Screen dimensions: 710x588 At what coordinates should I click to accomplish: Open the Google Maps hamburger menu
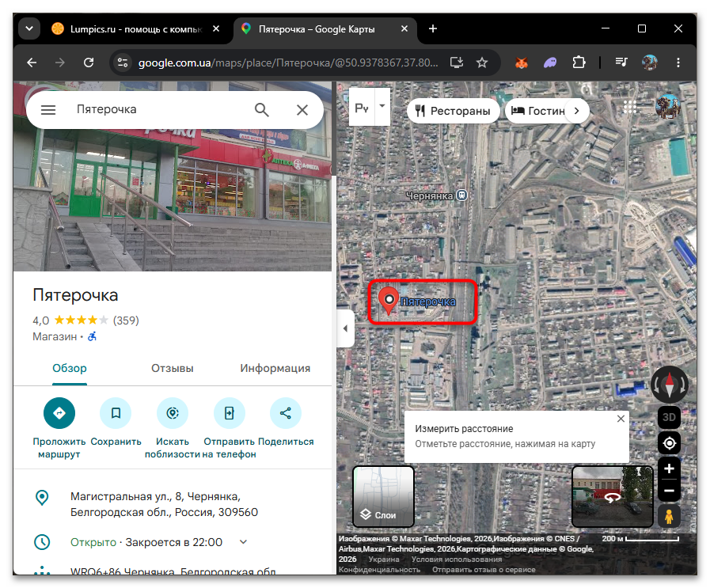[x=48, y=109]
